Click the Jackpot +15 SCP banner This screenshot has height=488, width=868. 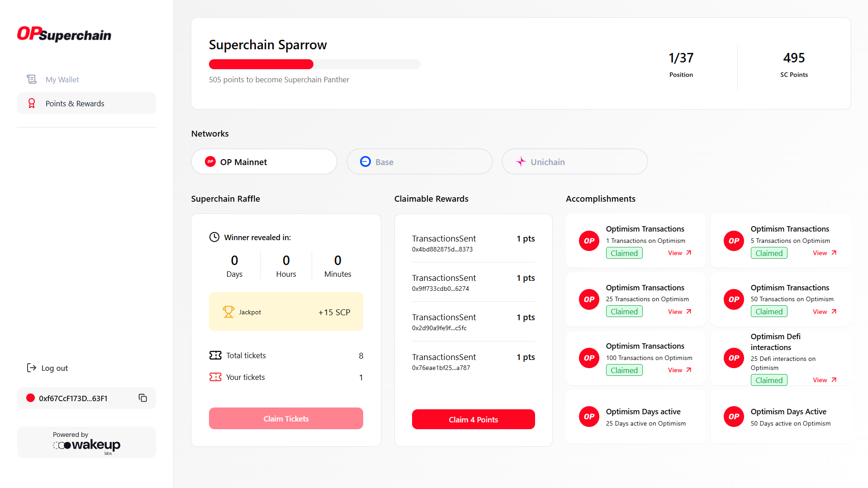286,312
